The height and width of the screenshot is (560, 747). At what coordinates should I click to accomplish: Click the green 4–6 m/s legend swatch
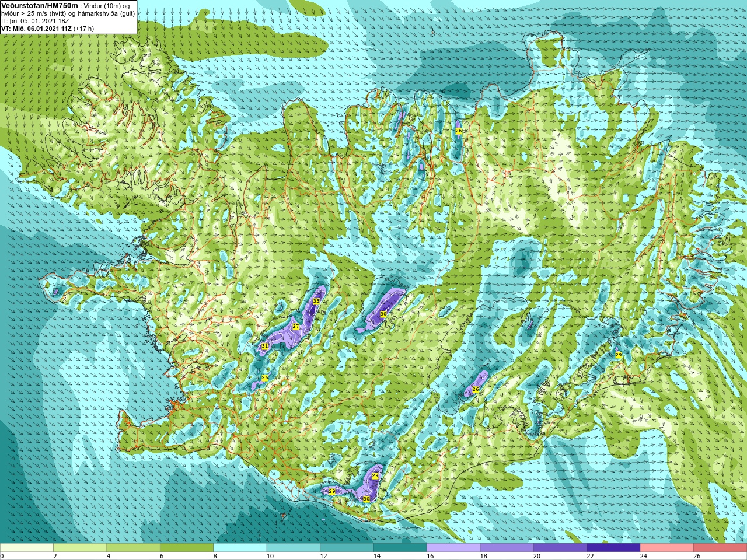tap(134, 548)
